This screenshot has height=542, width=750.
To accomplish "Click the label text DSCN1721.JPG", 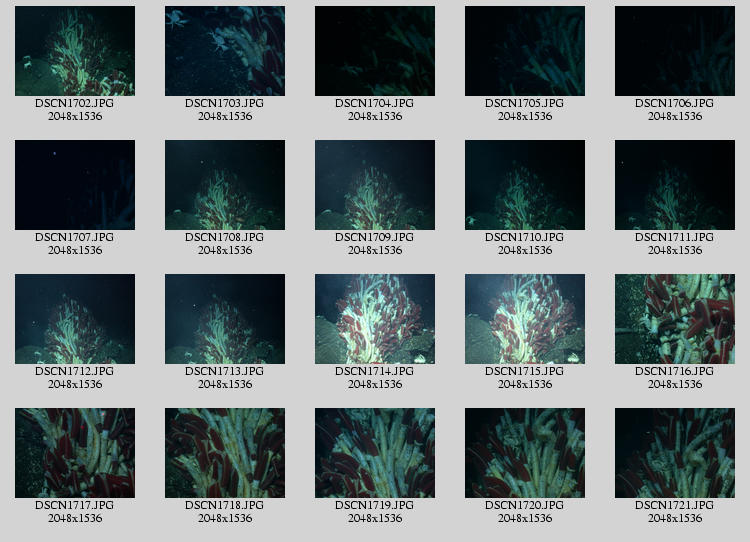I will click(675, 505).
